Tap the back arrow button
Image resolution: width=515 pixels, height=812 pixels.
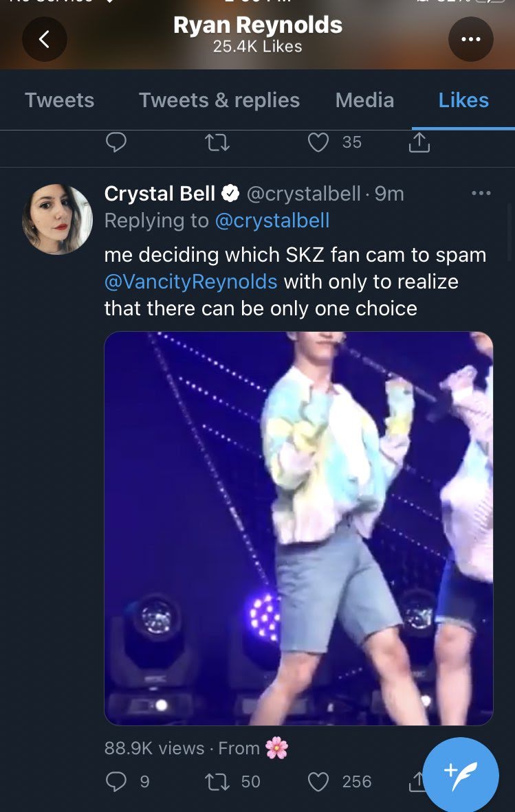pyautogui.click(x=45, y=39)
